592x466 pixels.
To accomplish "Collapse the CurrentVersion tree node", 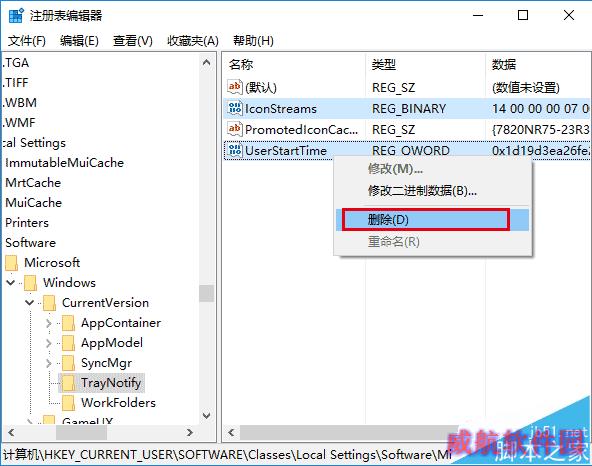I will (29, 302).
